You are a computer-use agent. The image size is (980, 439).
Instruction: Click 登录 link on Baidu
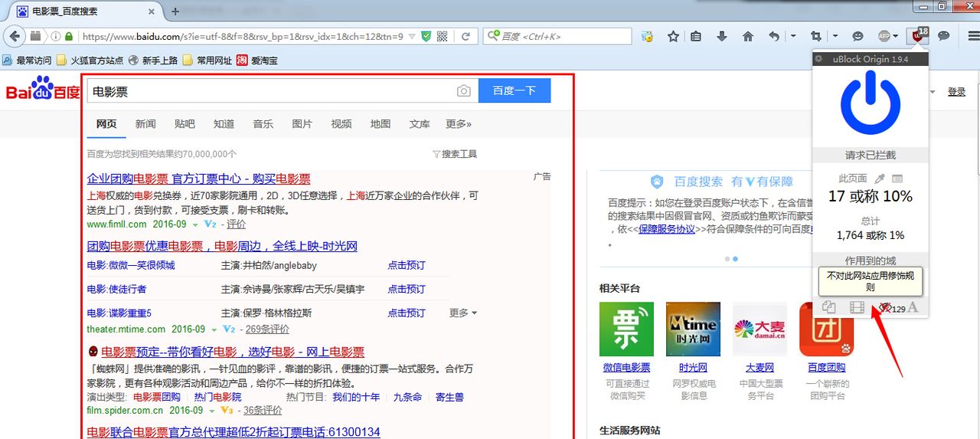[956, 92]
